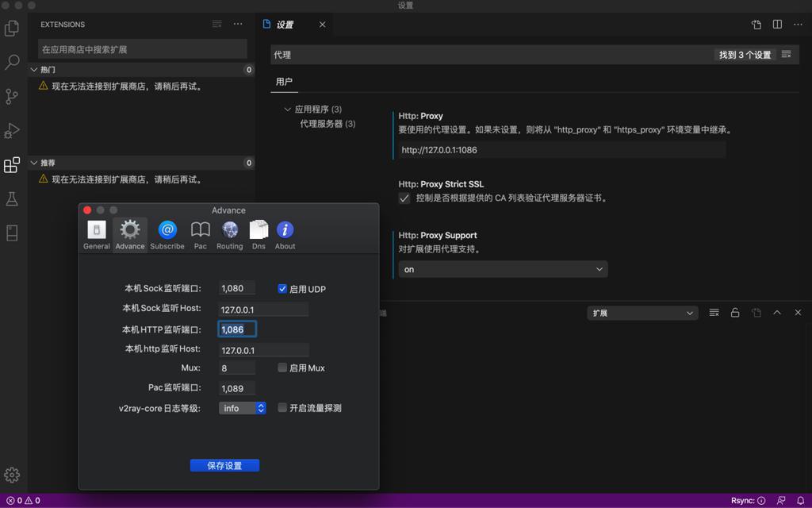Close the 设置 editor tab
The height and width of the screenshot is (508, 812).
[322, 25]
